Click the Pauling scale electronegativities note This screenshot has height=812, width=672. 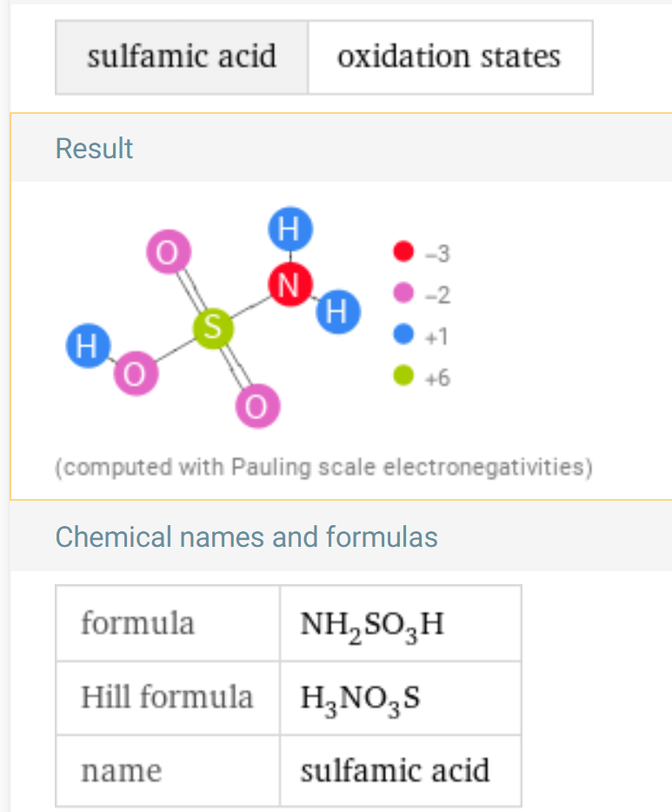tap(323, 467)
